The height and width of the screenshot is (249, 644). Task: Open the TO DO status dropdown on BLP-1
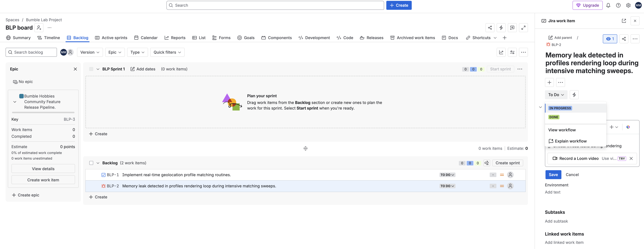click(x=447, y=175)
